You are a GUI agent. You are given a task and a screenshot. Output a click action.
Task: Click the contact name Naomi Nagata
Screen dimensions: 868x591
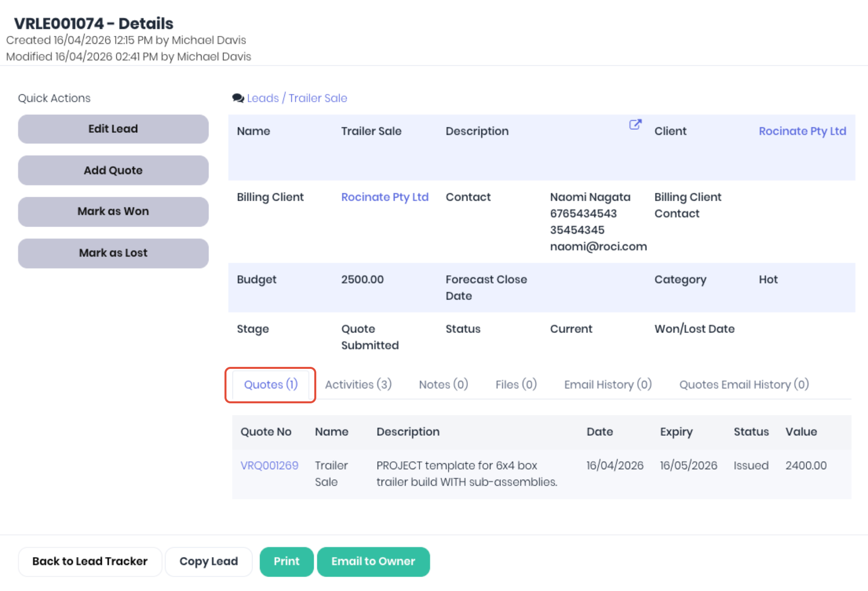click(590, 197)
